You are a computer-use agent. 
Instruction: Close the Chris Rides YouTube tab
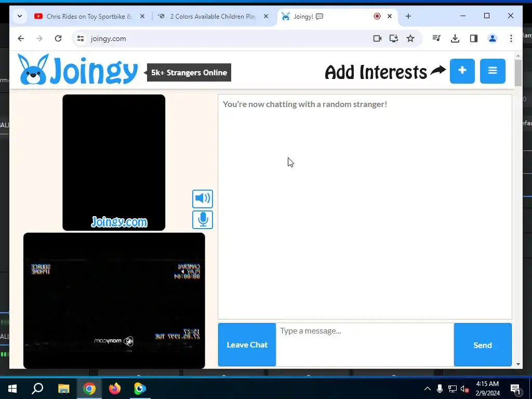coord(142,16)
